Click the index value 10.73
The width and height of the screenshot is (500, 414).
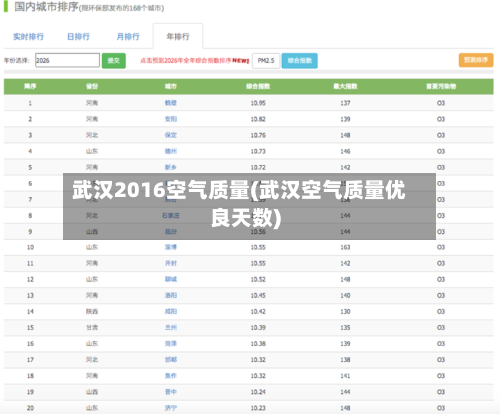[x=258, y=151]
